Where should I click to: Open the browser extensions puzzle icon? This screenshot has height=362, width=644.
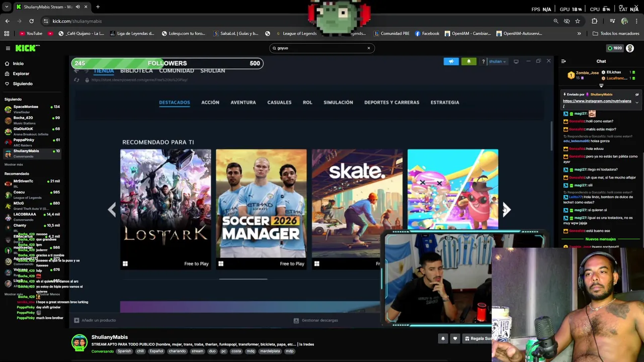click(x=595, y=21)
